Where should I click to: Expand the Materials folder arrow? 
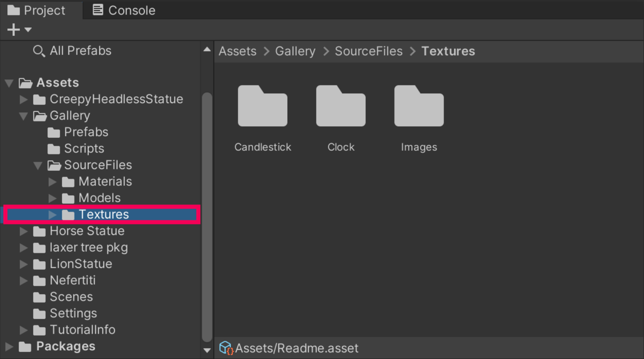[x=52, y=182]
